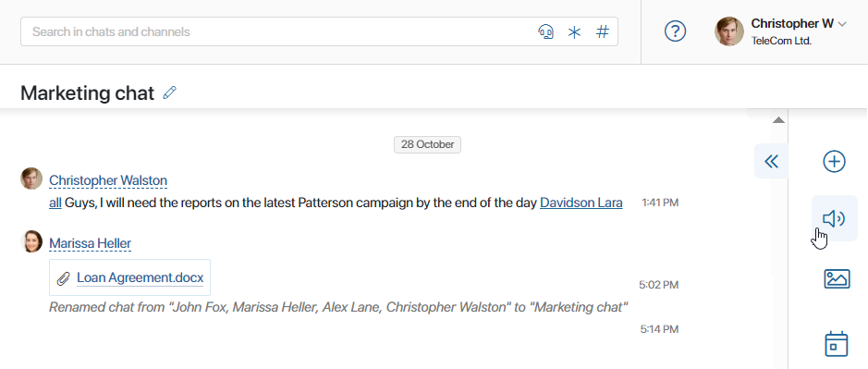868x369 pixels.
Task: Open the calendar icon in side panel
Action: 837,343
